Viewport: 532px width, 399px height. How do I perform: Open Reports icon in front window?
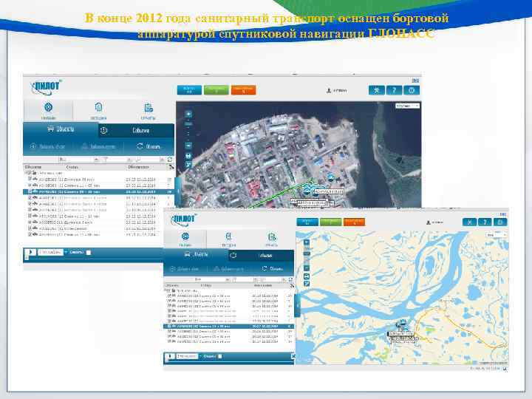click(272, 236)
